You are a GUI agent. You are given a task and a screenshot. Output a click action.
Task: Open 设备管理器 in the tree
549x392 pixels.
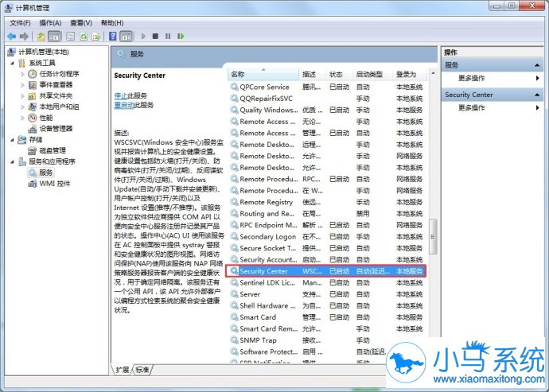click(56, 129)
